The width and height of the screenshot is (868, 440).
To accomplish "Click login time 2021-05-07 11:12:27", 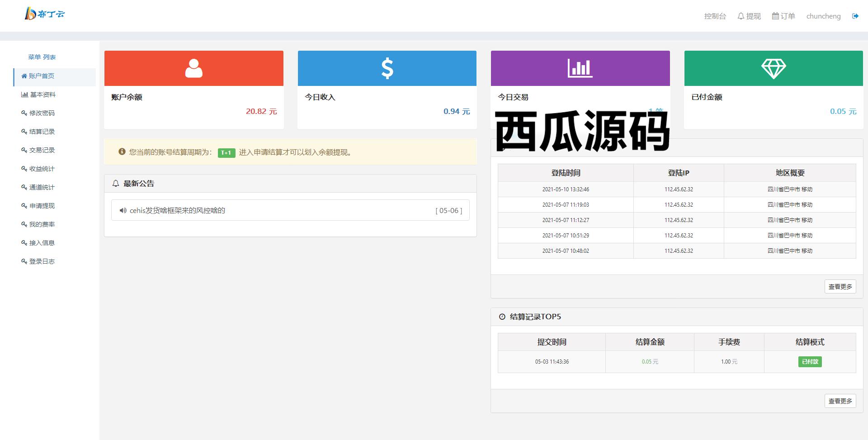I will click(566, 220).
